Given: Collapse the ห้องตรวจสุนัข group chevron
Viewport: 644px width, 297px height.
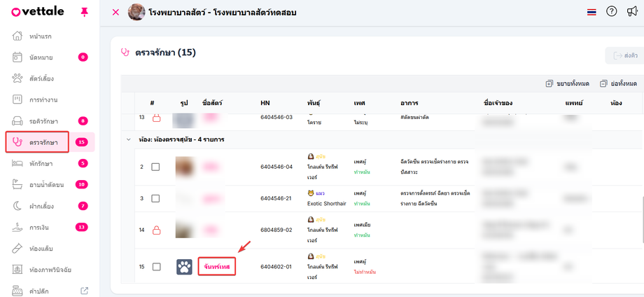Looking at the screenshot, I should pos(128,139).
